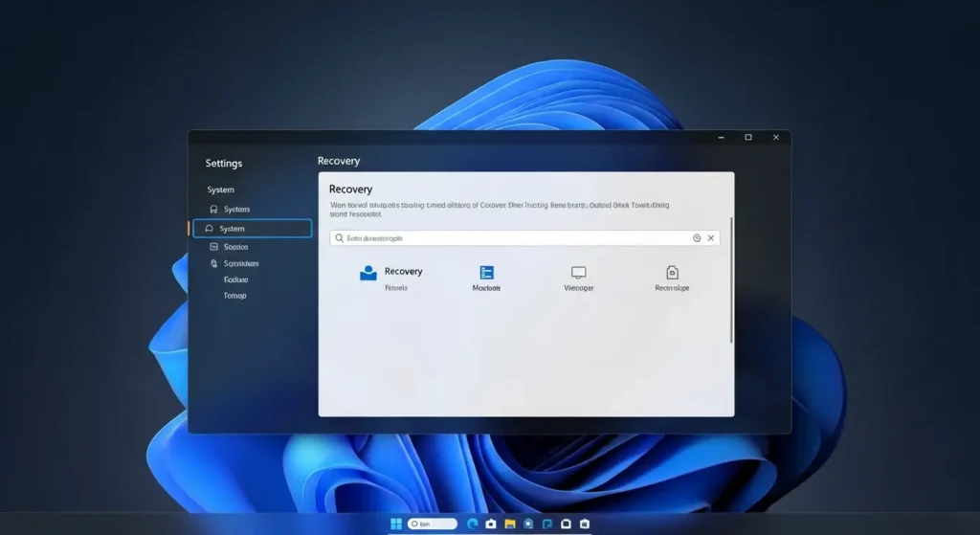
Task: Click the headset icon in the Settings sidebar
Action: click(213, 210)
